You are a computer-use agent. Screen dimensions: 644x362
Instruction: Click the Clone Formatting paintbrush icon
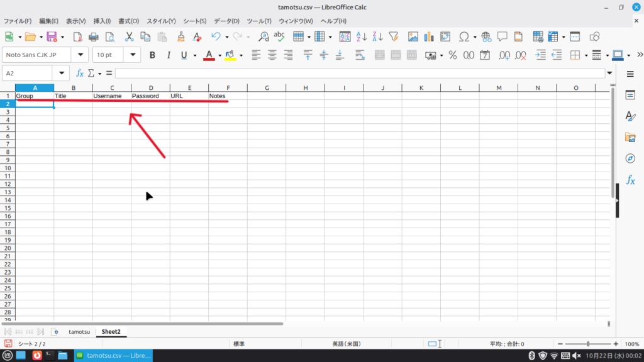(x=181, y=36)
